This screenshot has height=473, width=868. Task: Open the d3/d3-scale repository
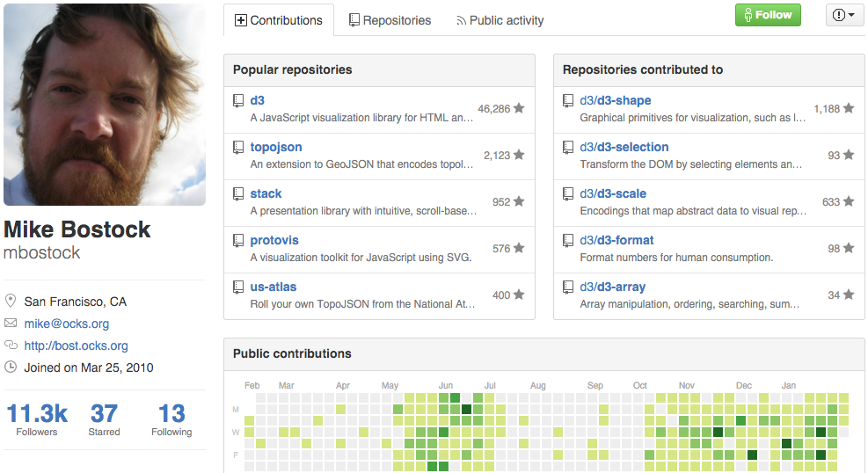(x=613, y=193)
